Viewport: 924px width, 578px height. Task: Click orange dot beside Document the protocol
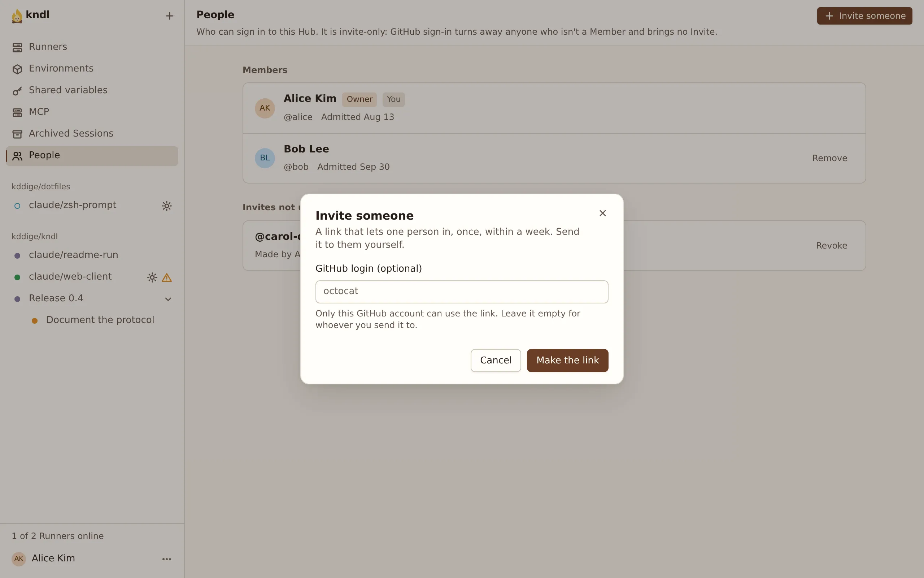tap(34, 321)
